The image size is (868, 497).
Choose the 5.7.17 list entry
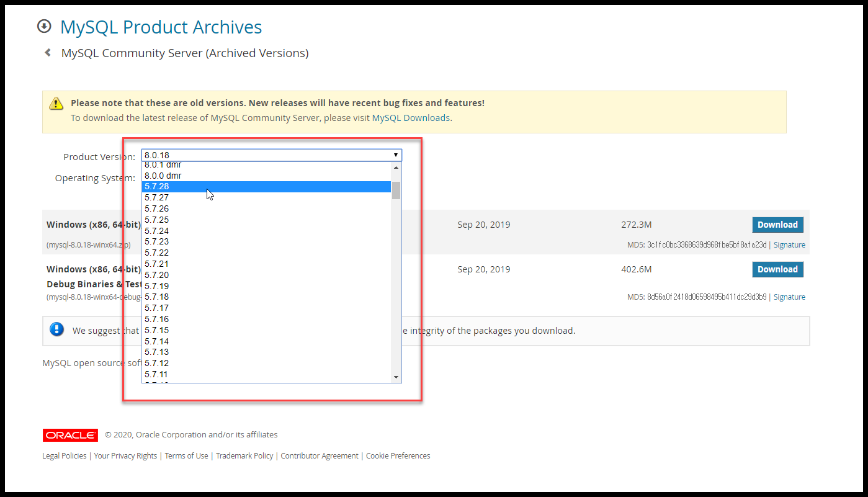pyautogui.click(x=266, y=308)
